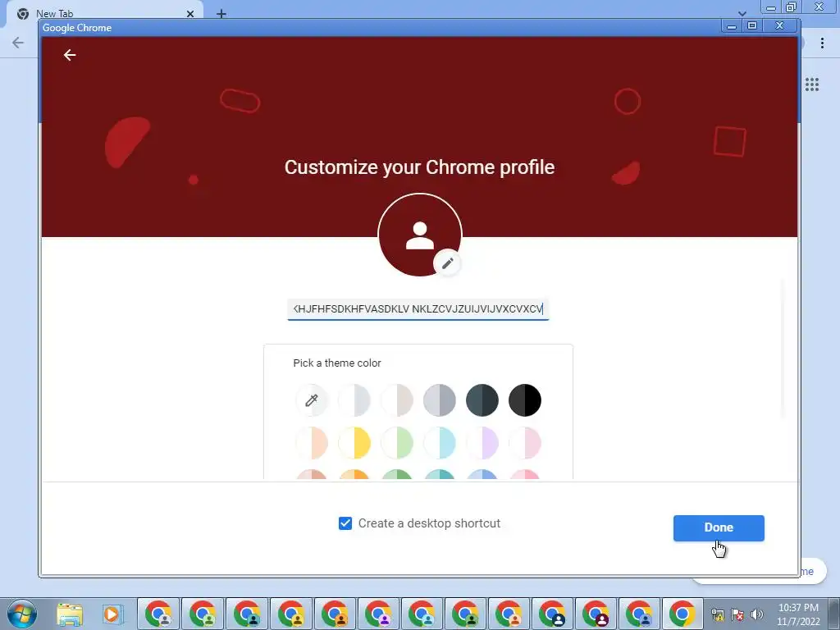Screen dimensions: 840x630
Task: Select the warm beige theme color
Action: [x=397, y=400]
